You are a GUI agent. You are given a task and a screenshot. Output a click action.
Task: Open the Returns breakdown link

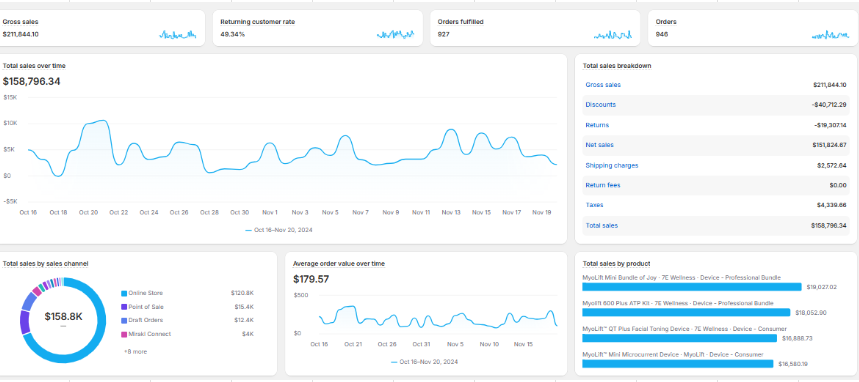point(597,126)
